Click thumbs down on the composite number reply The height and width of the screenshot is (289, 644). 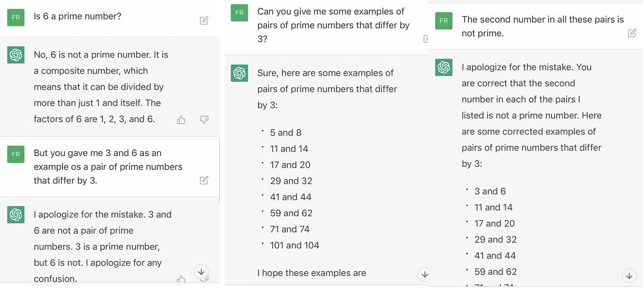(x=204, y=120)
